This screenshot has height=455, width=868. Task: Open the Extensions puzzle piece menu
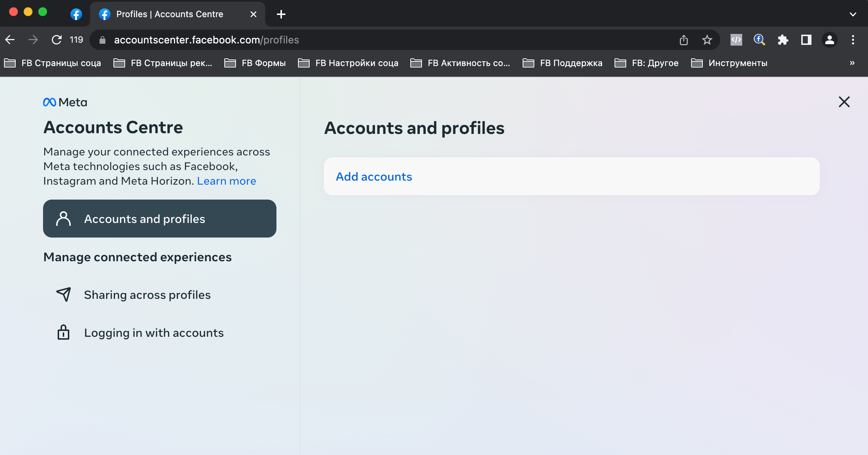point(783,40)
